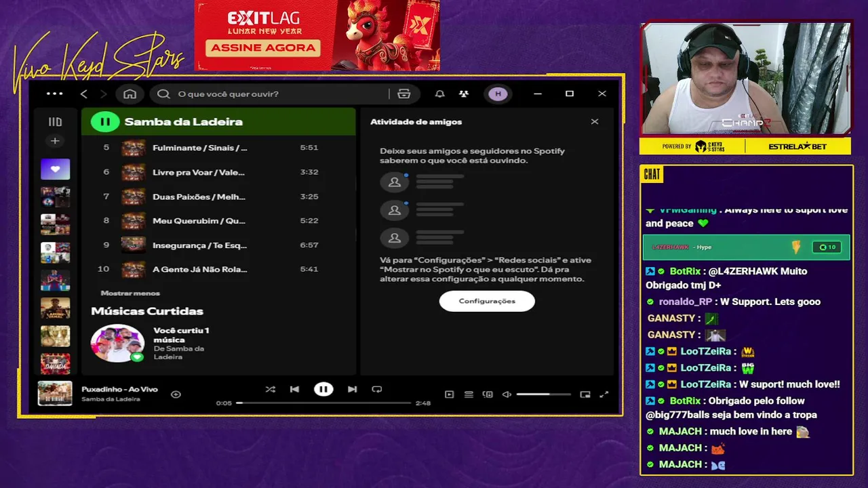Screen dimensions: 868x488
Task: Adjust the volume slider
Action: point(543,394)
